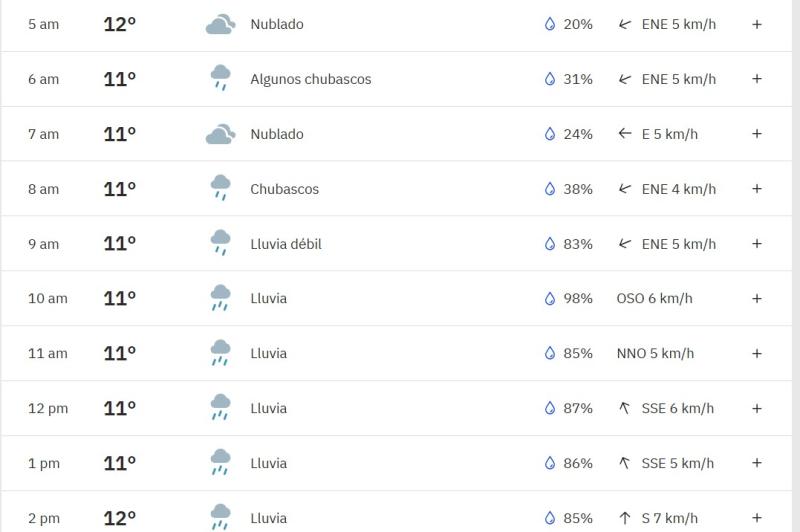
Task: Click the wind arrow for 12 pm
Action: (x=625, y=408)
